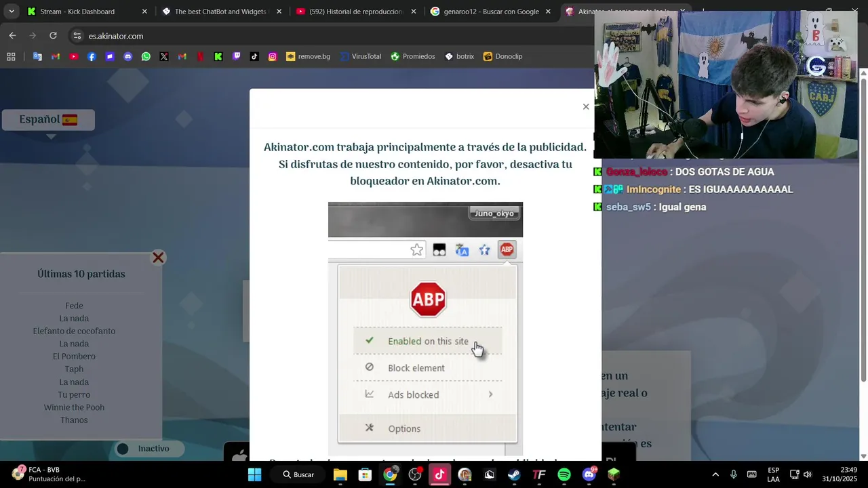Click the adblock instructions image
The height and width of the screenshot is (488, 868).
coord(425,329)
